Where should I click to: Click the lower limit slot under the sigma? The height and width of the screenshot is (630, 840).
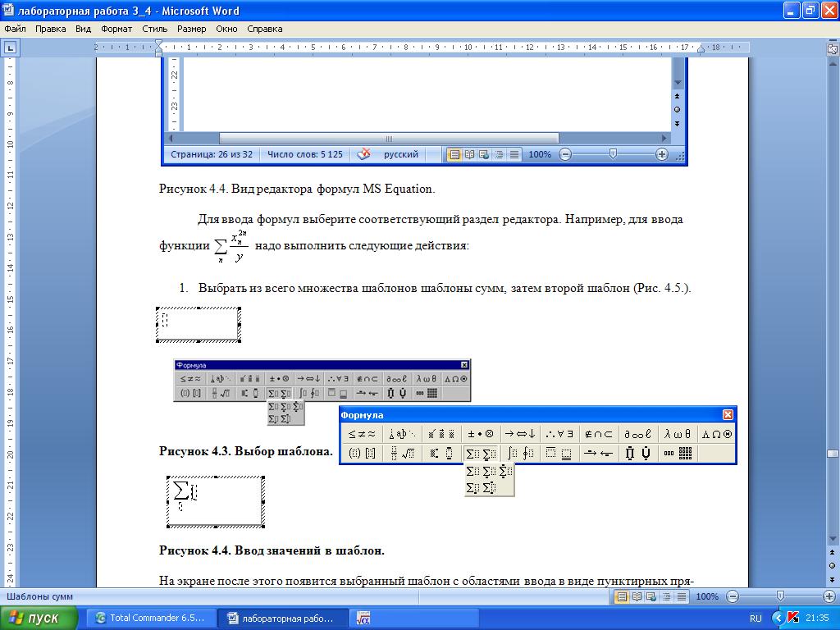(180, 506)
